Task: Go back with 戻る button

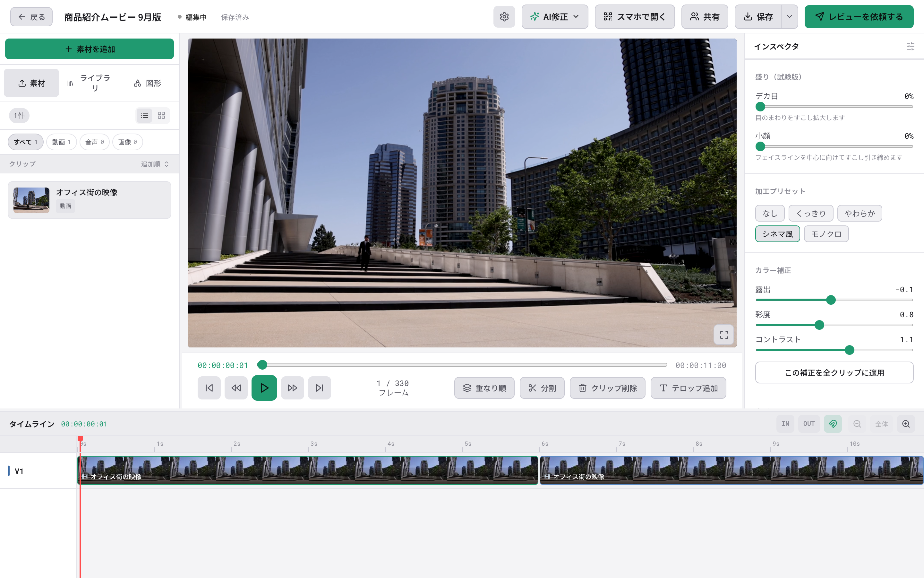Action: 31,17
